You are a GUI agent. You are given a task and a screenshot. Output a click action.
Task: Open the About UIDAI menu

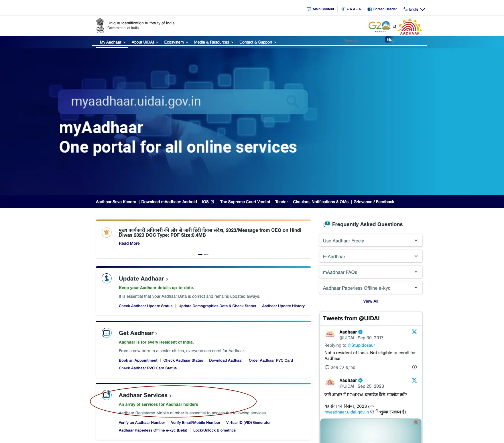pyautogui.click(x=145, y=42)
